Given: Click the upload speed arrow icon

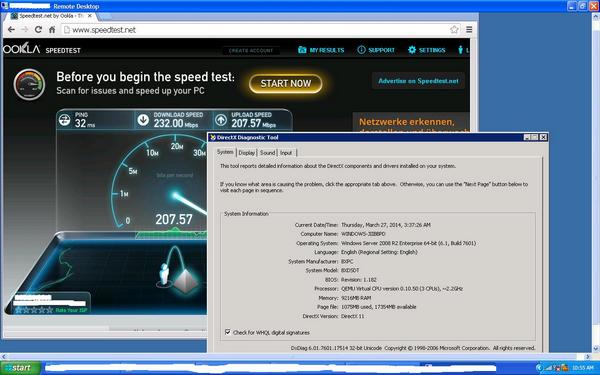Looking at the screenshot, I should [x=221, y=120].
